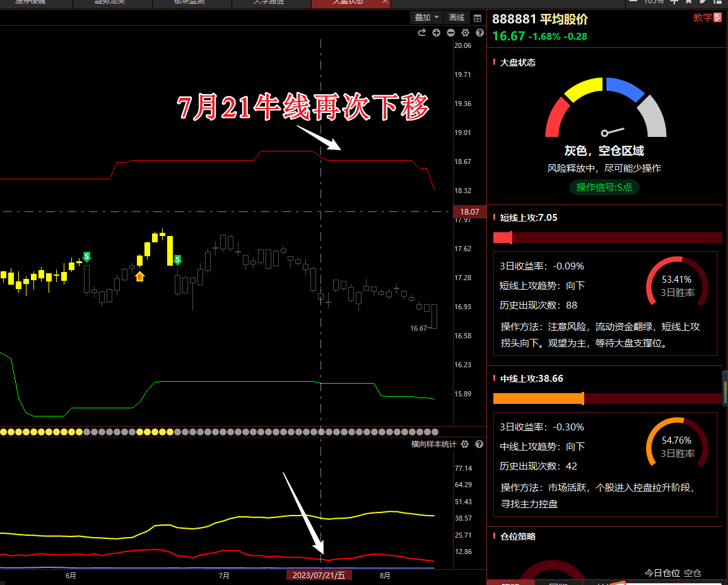Click the 今日仓位 空仓 label
This screenshot has width=728, height=585.
pos(672,573)
